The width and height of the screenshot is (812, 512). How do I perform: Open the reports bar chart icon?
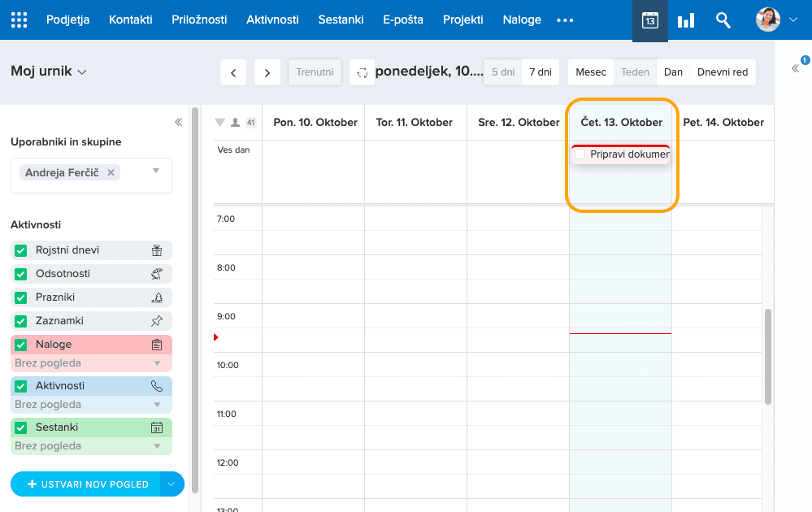686,20
